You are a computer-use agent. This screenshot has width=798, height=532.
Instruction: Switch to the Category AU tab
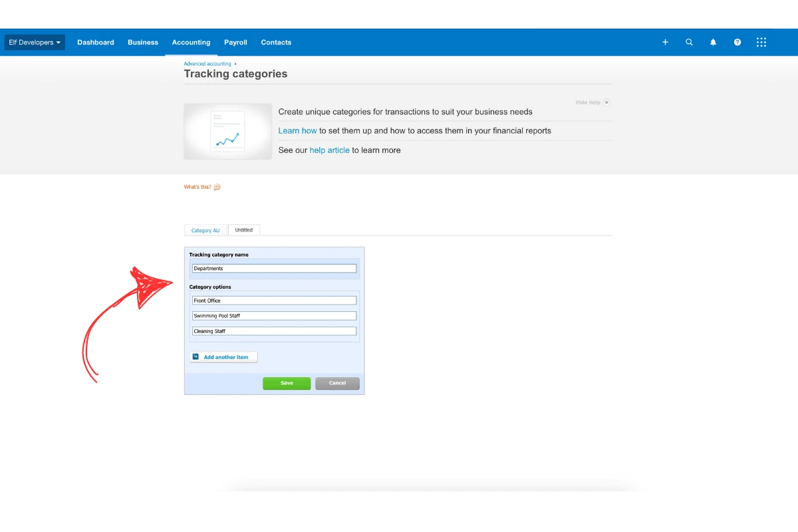[205, 230]
